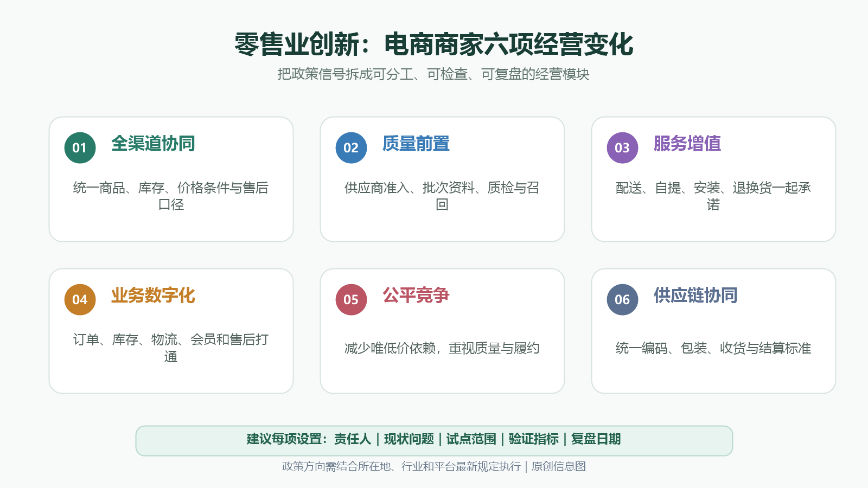Click the slate 06 number badge

pyautogui.click(x=622, y=299)
